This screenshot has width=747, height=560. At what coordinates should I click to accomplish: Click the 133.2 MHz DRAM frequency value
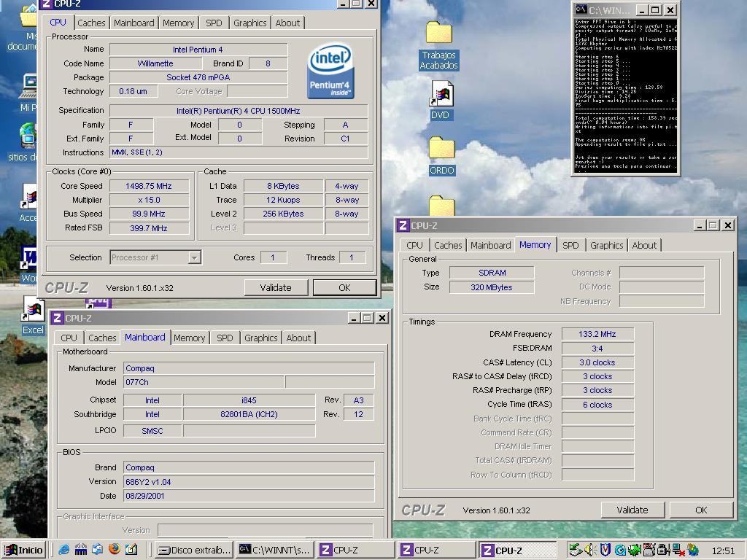tap(597, 334)
